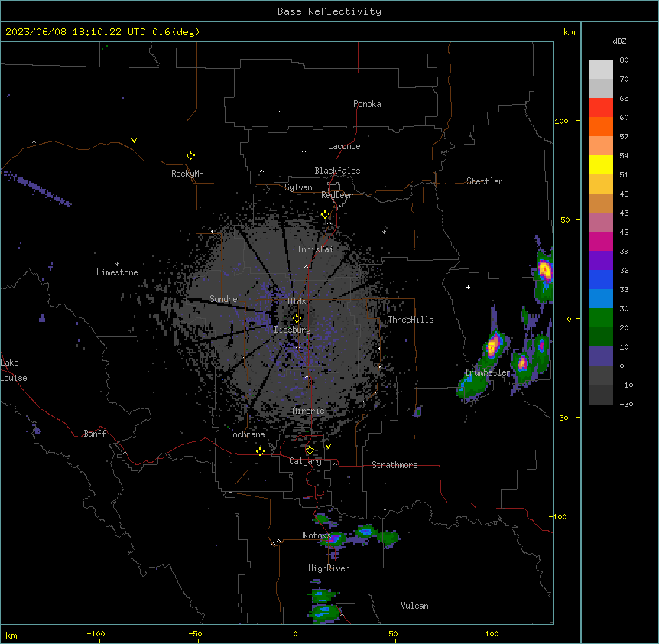
Task: Click the Drumheller city label
Action: tap(488, 372)
